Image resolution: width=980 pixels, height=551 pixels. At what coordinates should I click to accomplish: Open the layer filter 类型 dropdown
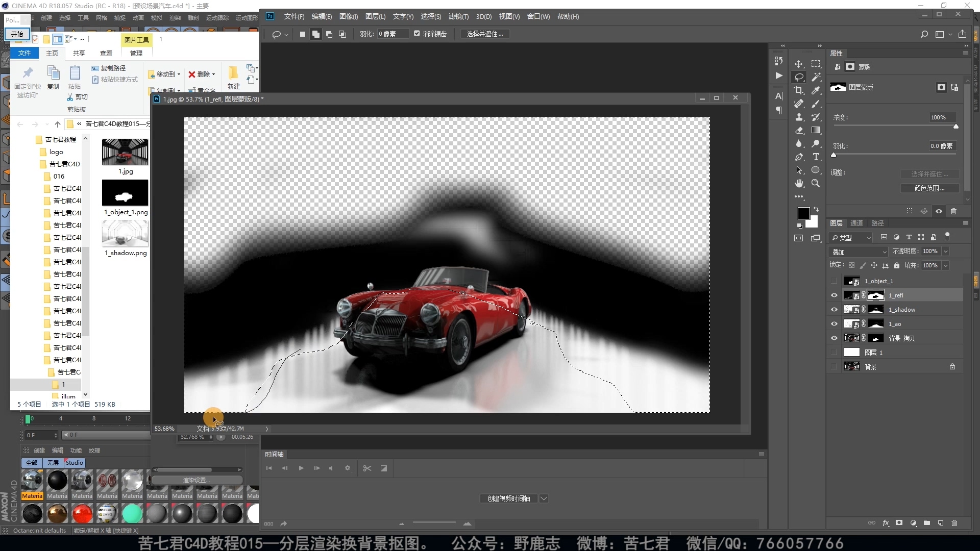pos(851,238)
